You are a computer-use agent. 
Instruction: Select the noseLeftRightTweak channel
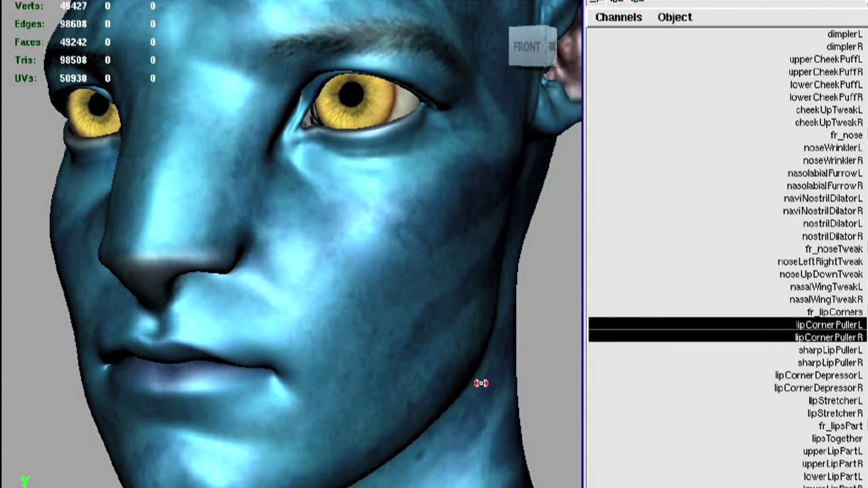[x=820, y=262]
